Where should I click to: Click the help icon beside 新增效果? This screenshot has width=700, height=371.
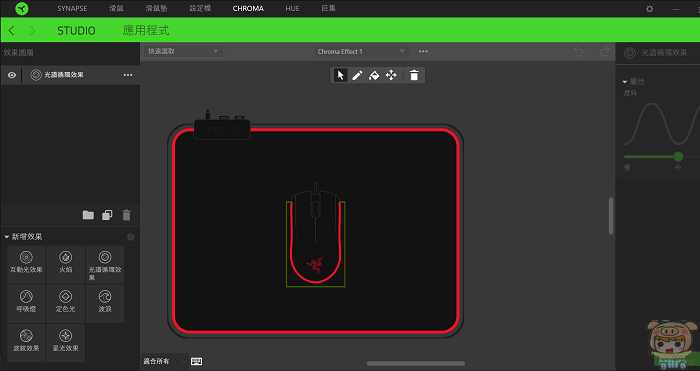pyautogui.click(x=130, y=237)
